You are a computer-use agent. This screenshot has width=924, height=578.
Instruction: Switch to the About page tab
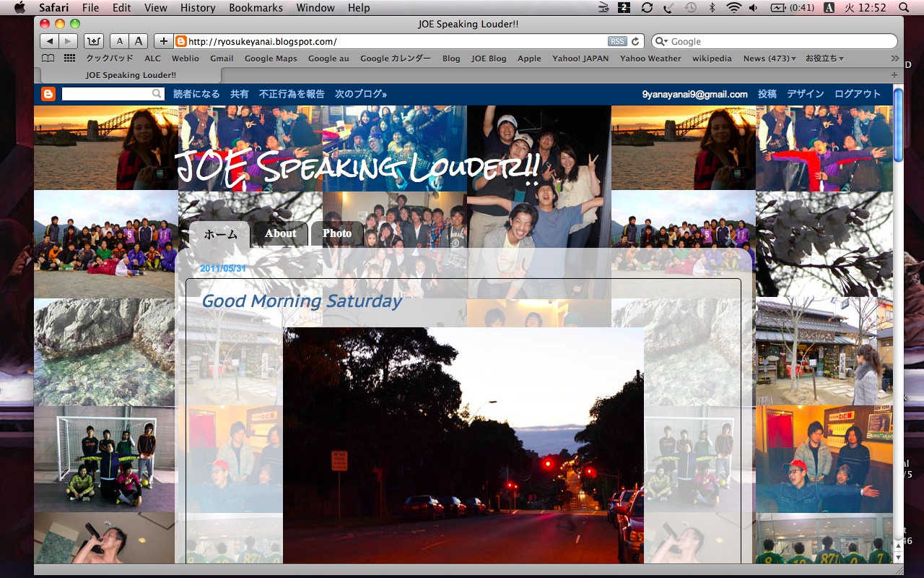pos(280,233)
